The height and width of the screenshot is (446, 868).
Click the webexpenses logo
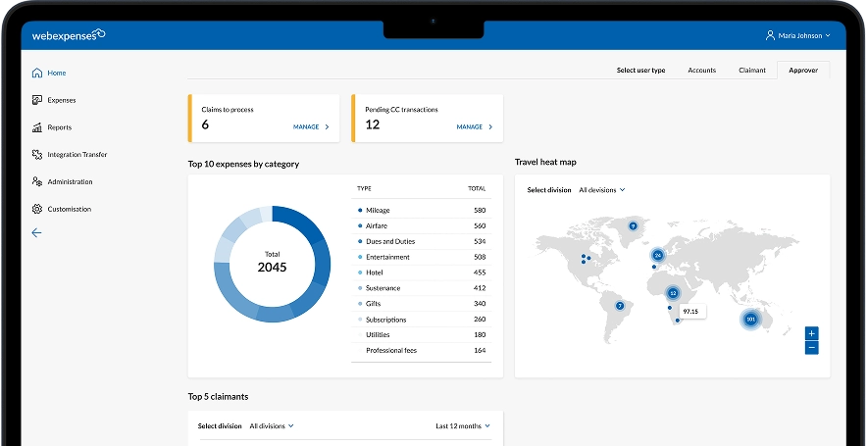69,35
